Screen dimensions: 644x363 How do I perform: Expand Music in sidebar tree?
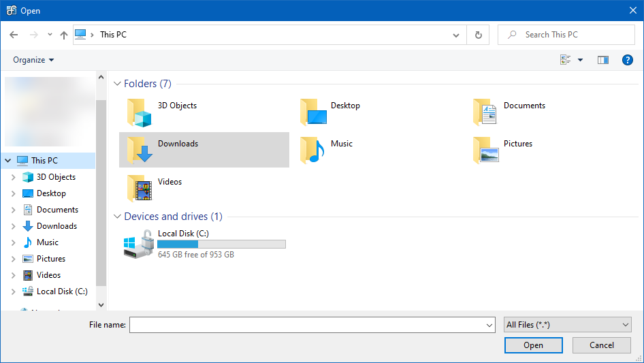[13, 242]
